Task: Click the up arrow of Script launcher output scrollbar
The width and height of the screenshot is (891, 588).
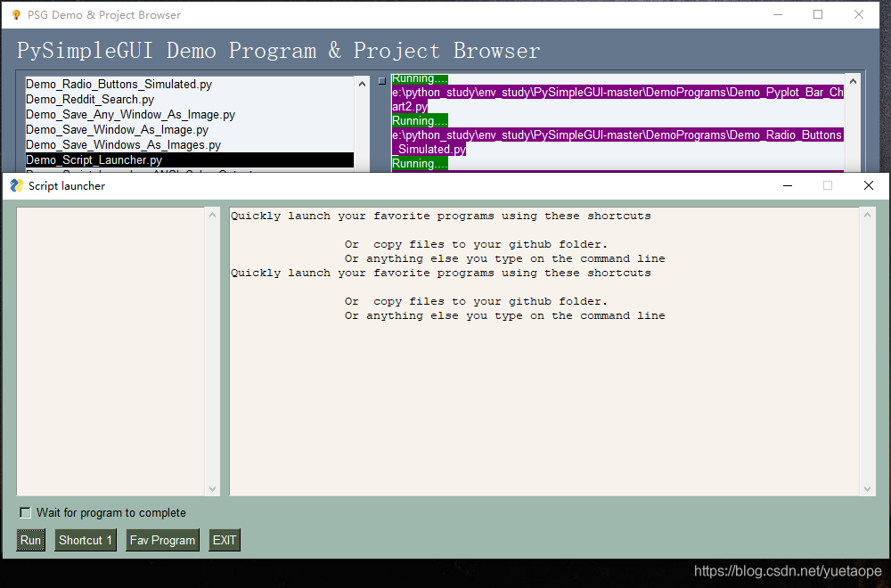Action: 867,216
